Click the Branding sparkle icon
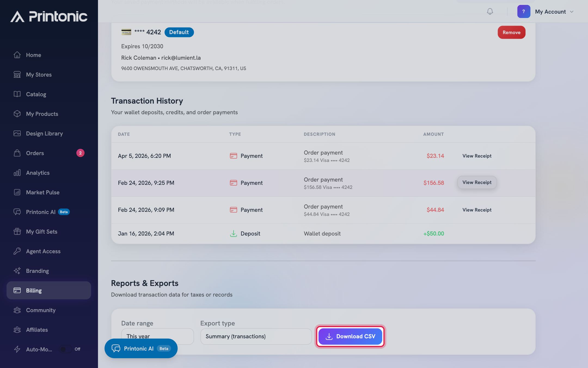 pos(17,271)
